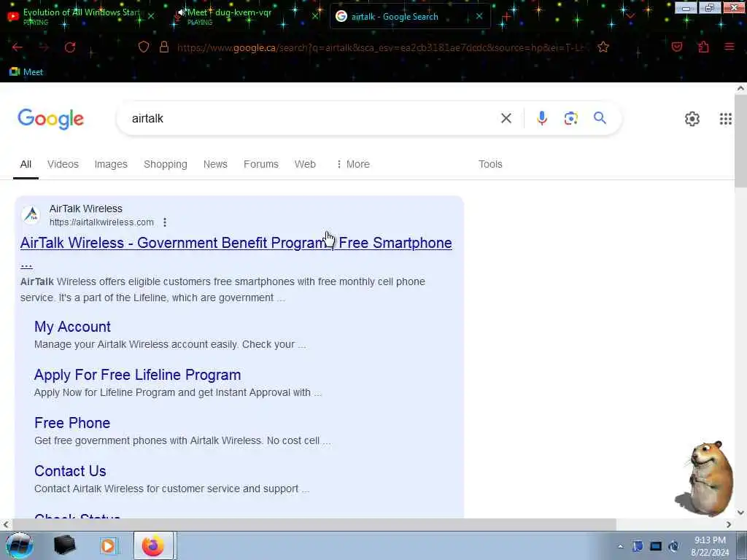
Task: Bookmark this page with the star icon
Action: pyautogui.click(x=603, y=47)
